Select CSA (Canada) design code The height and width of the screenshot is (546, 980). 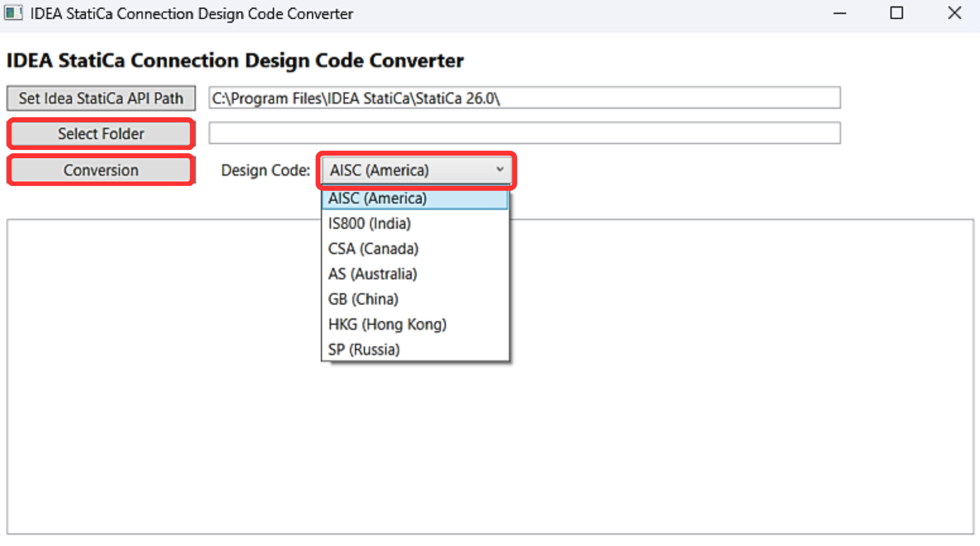click(x=415, y=249)
